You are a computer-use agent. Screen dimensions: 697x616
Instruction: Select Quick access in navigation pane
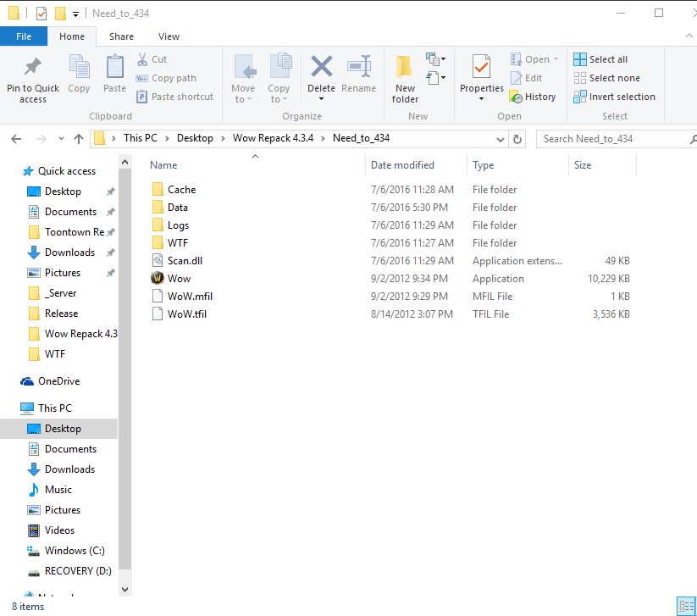(x=59, y=171)
